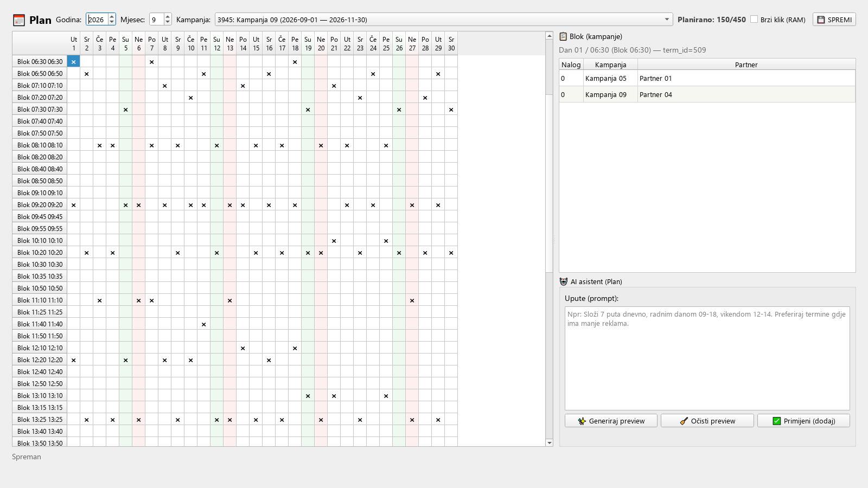
Task: Click the Blok (kampanje) document icon
Action: (x=563, y=36)
